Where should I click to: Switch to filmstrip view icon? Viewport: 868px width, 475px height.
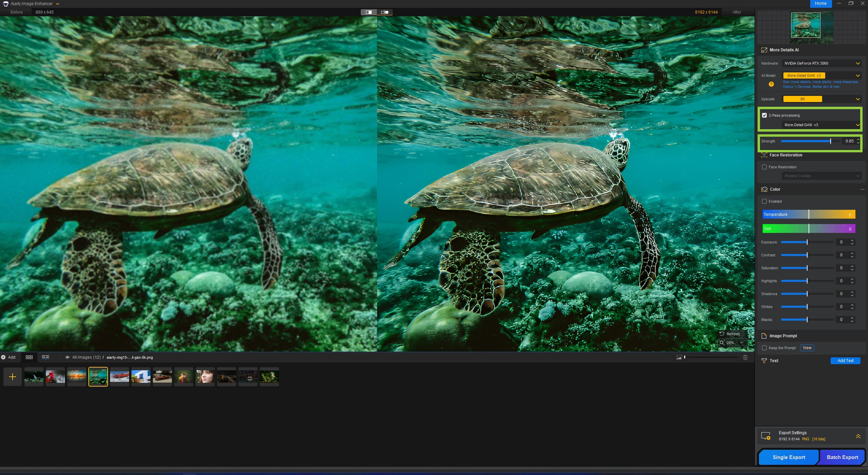click(x=46, y=357)
